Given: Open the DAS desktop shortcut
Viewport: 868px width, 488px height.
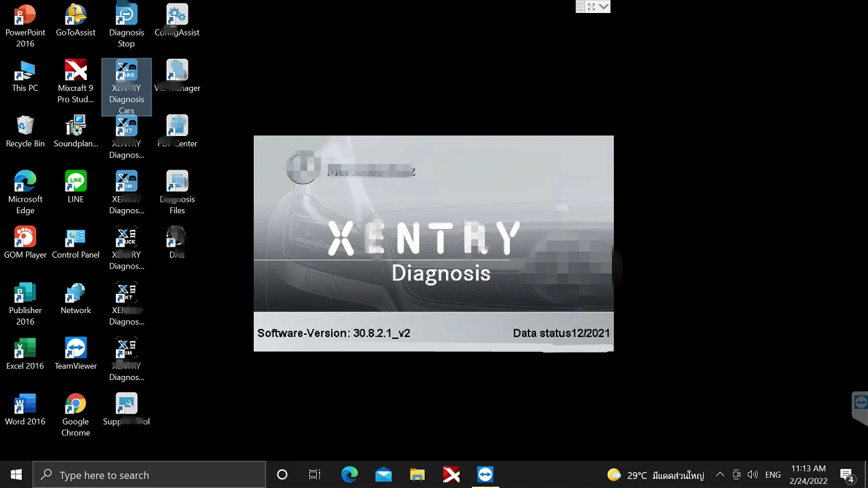Looking at the screenshot, I should pos(177,243).
